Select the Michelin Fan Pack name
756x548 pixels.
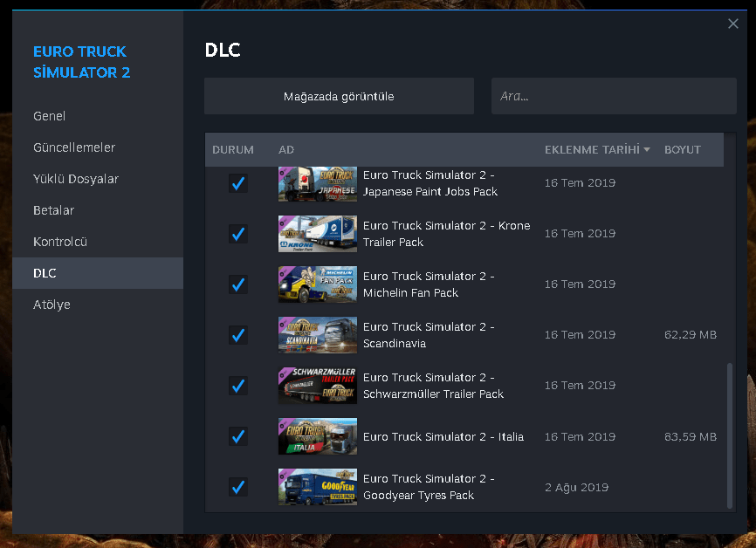coord(429,284)
